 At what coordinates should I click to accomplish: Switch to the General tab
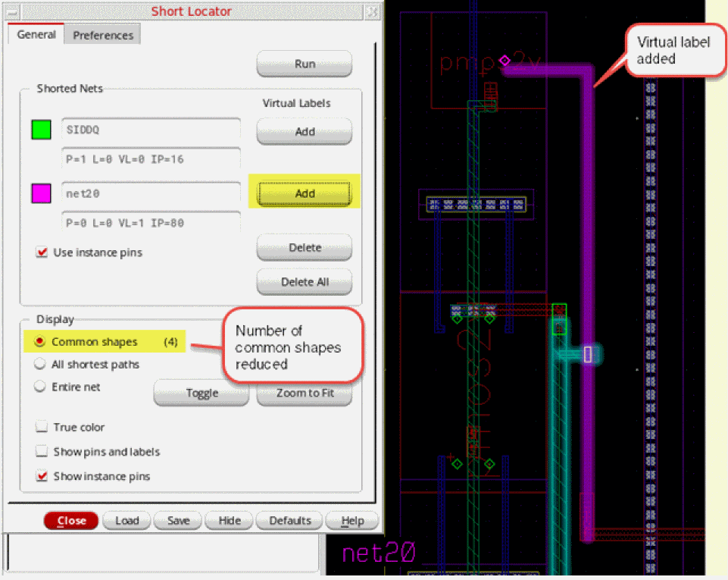click(36, 34)
